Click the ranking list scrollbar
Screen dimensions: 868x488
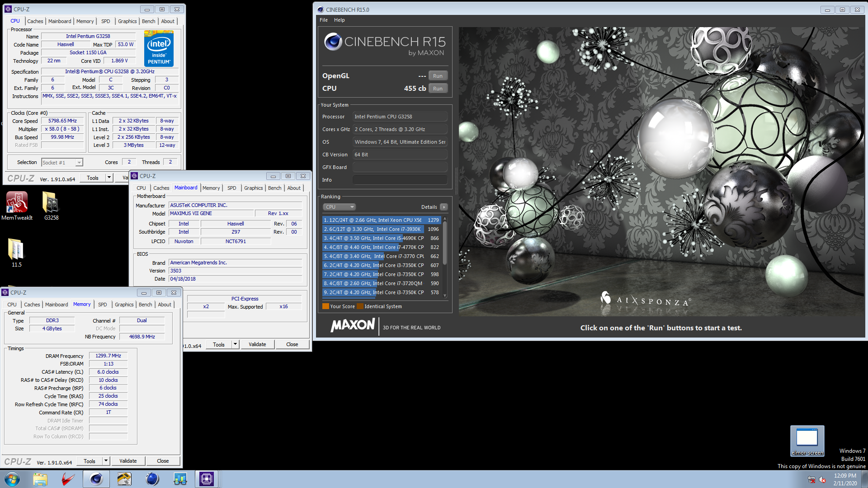coord(445,257)
